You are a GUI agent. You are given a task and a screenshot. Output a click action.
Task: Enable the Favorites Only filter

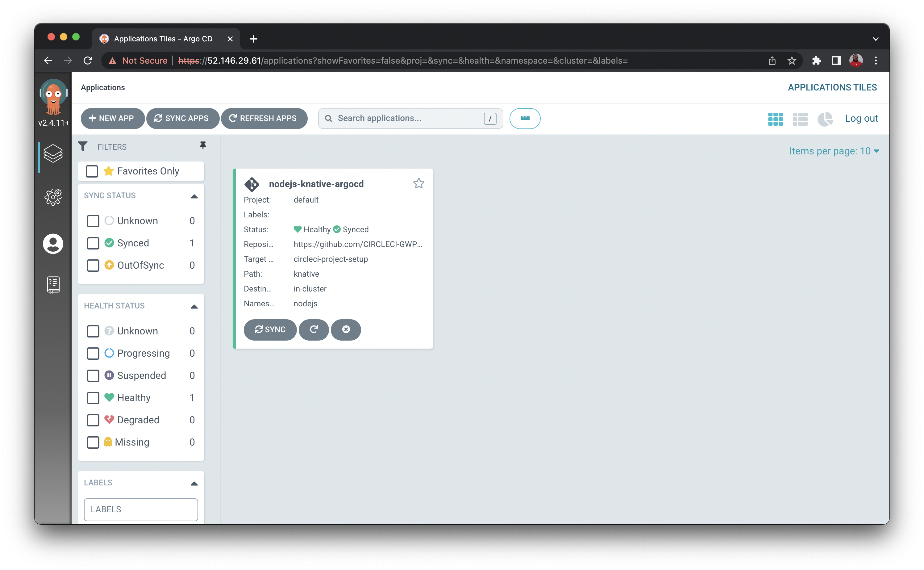coord(92,171)
